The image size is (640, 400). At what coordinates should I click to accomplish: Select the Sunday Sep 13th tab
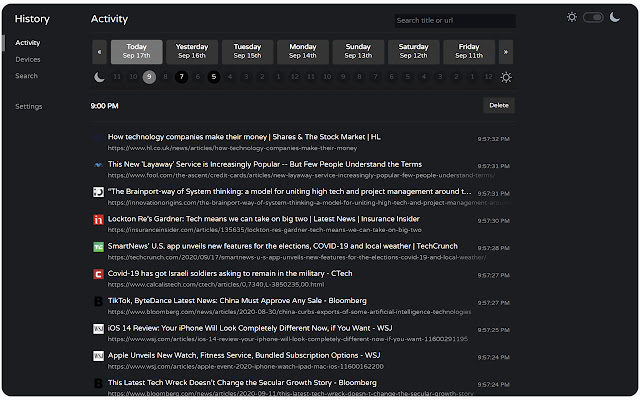pyautogui.click(x=358, y=52)
